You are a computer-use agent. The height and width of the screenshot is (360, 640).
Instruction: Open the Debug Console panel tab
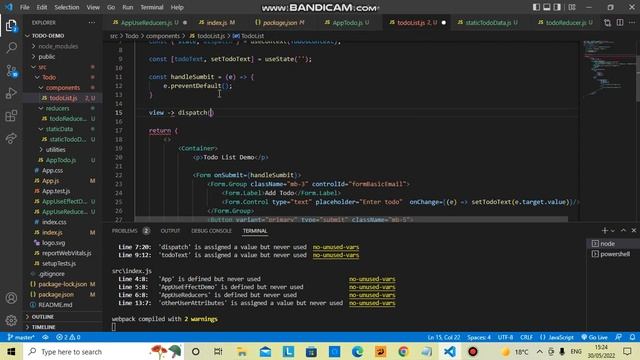coord(211,231)
